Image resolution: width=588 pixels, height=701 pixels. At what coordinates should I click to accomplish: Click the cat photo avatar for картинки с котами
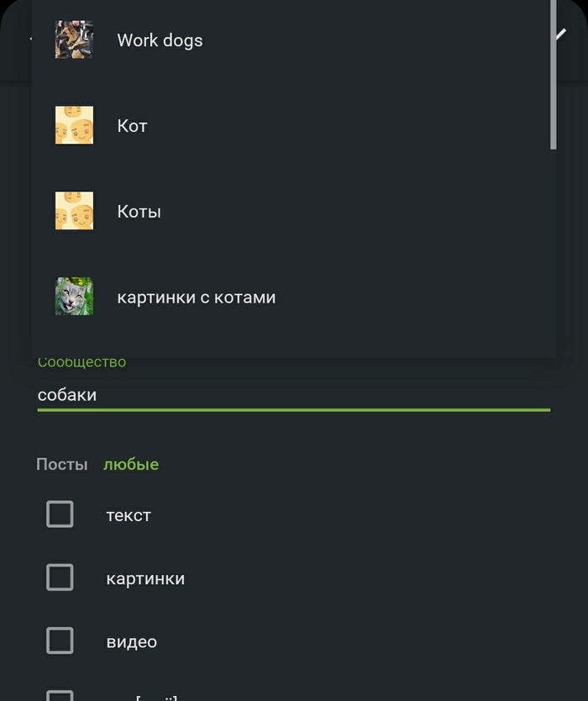(x=74, y=297)
